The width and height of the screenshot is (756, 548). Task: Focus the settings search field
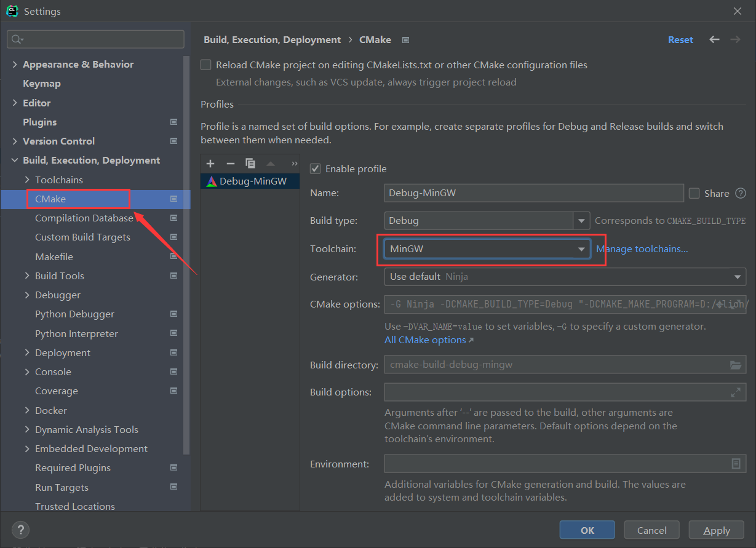pyautogui.click(x=95, y=39)
